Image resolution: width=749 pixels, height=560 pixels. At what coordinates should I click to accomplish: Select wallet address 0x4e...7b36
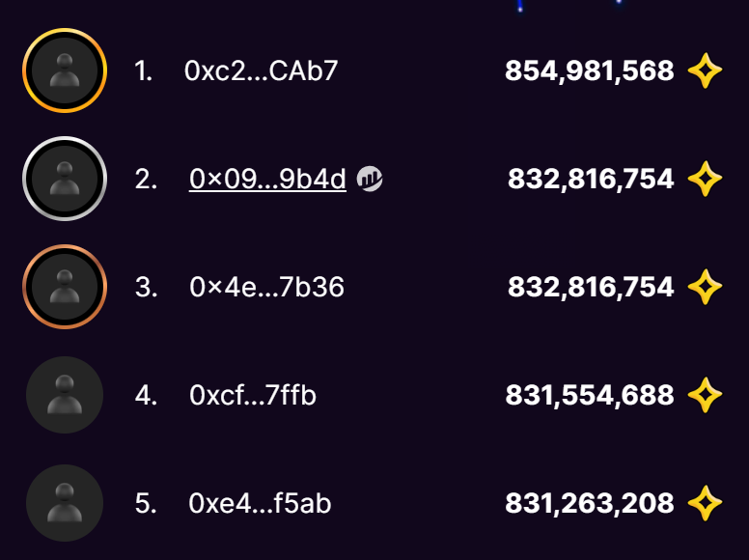(x=266, y=287)
